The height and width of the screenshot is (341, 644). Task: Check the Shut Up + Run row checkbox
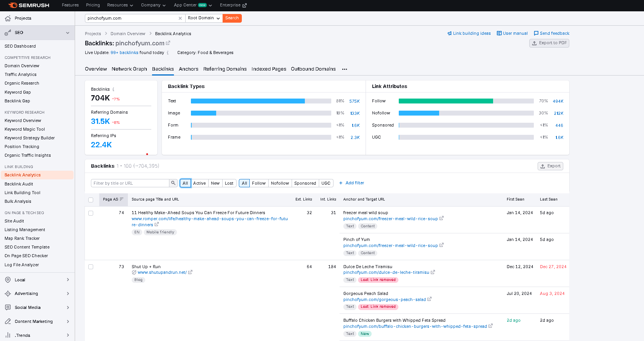[91, 267]
